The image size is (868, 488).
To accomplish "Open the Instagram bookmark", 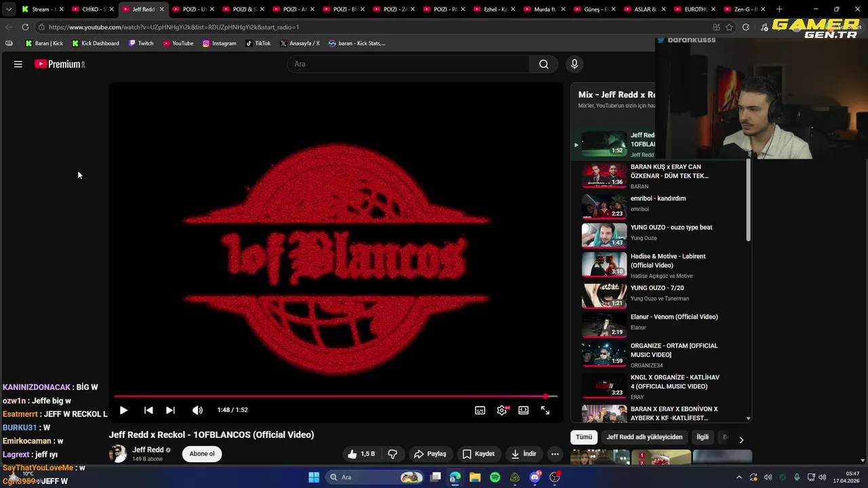I will coord(219,43).
